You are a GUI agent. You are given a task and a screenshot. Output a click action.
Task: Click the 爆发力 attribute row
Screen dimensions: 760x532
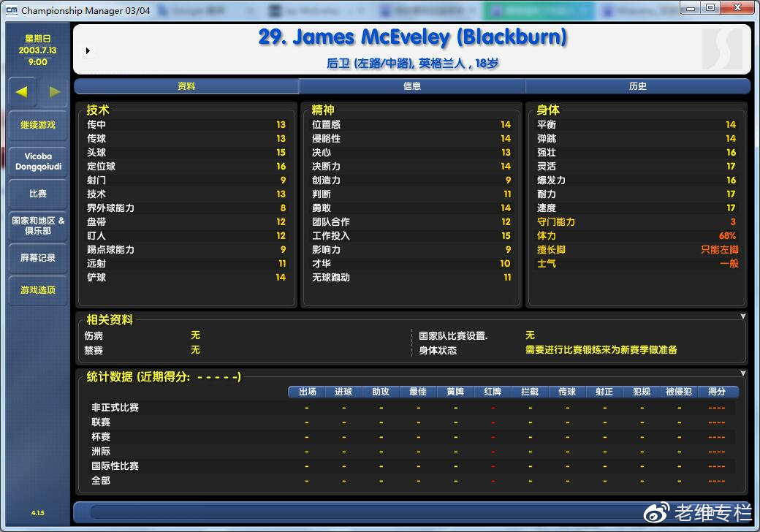[636, 180]
